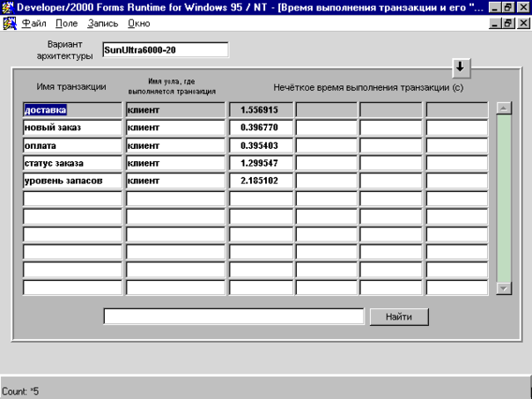Click the down arrow button above table
The width and height of the screenshot is (532, 399).
pos(461,68)
